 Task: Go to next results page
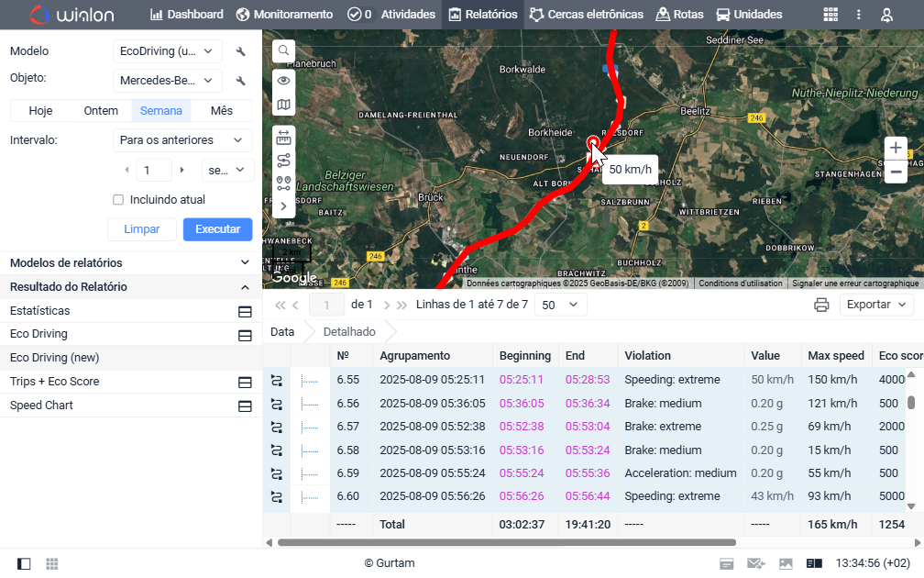(x=387, y=305)
